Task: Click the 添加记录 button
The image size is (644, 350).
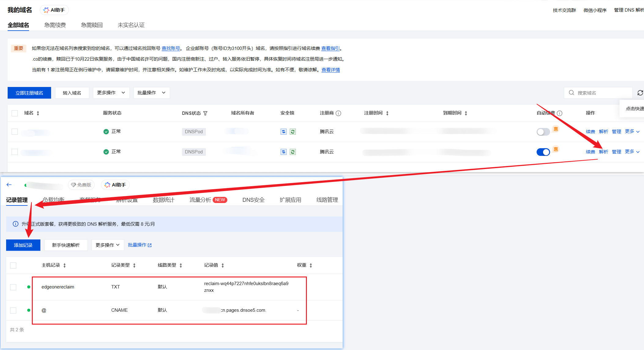Action: pos(23,245)
